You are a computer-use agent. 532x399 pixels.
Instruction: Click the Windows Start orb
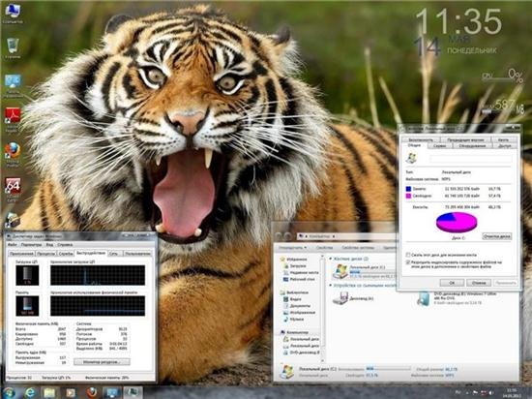9,392
